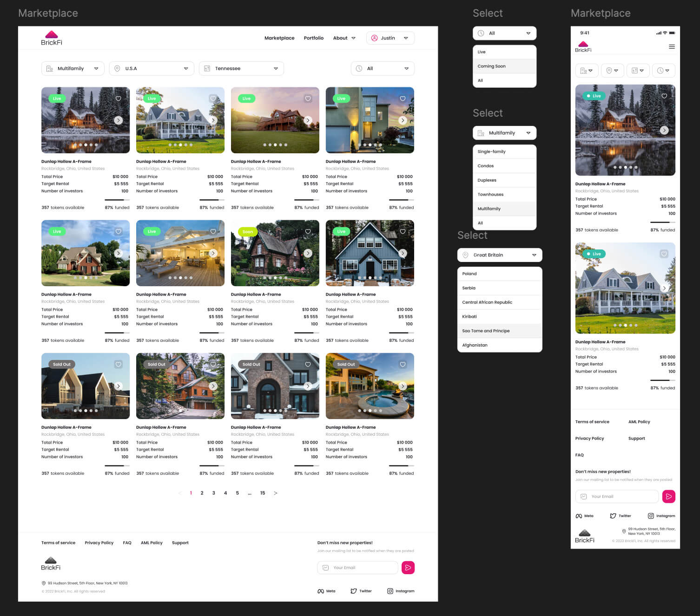This screenshot has height=616, width=700.
Task: Click the pink send email button in desktop footer
Action: [x=408, y=568]
